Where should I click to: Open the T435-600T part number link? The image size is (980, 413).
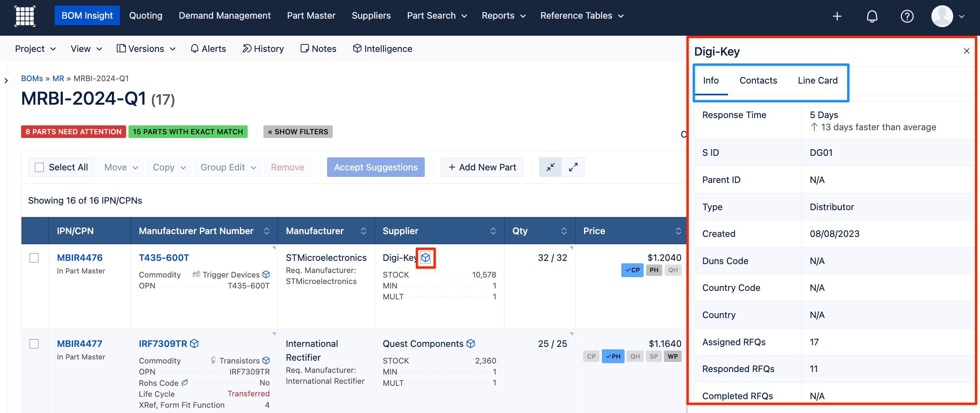click(164, 258)
